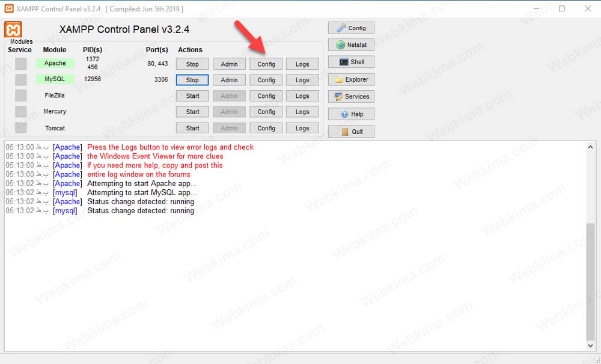Open the FileZilla Config menu

[266, 96]
